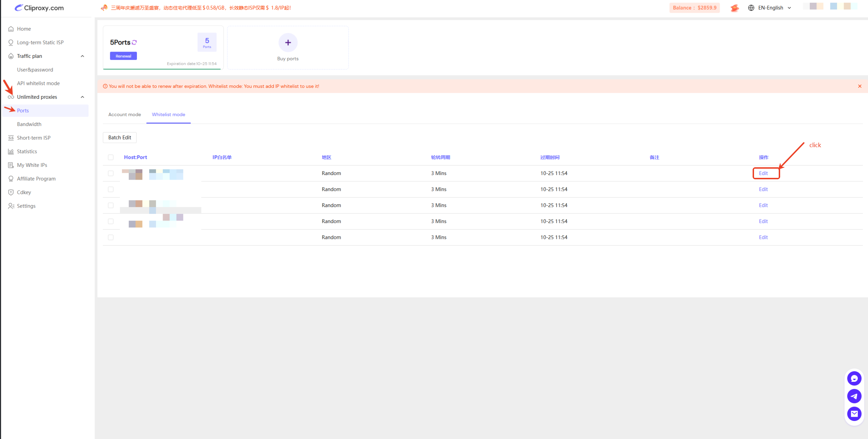Switch to the Account mode tab

click(125, 115)
